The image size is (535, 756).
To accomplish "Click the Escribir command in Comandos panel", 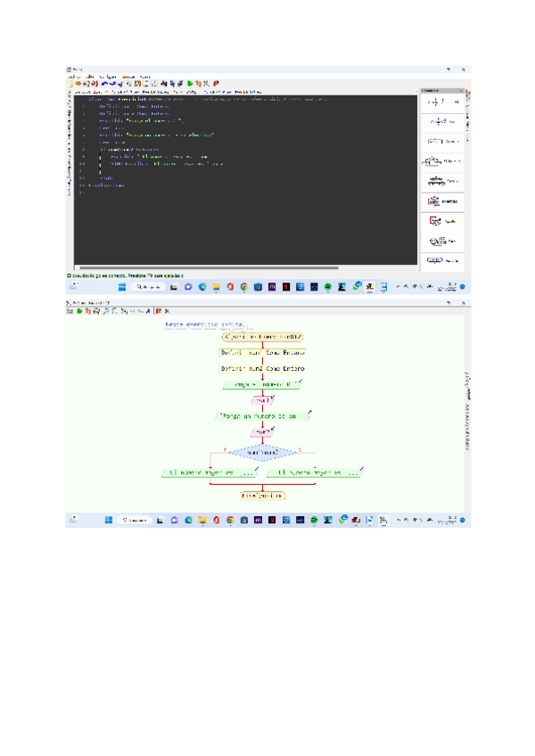I will pos(442,102).
